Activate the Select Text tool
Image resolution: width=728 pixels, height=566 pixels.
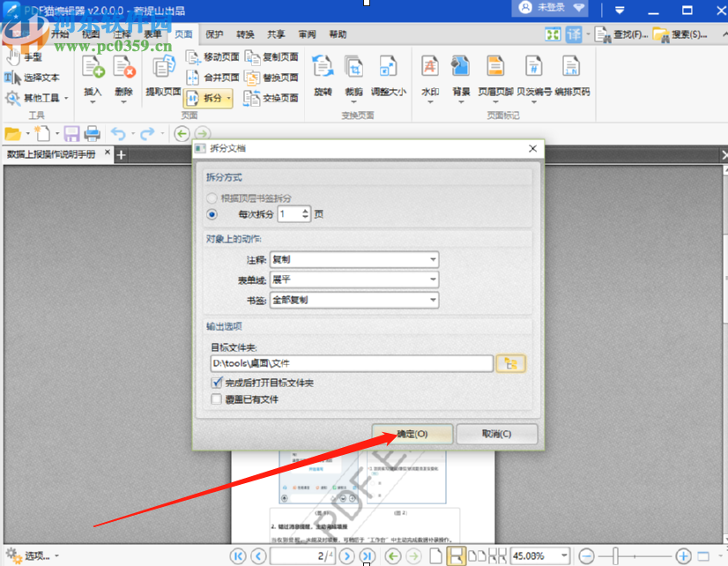[32, 78]
